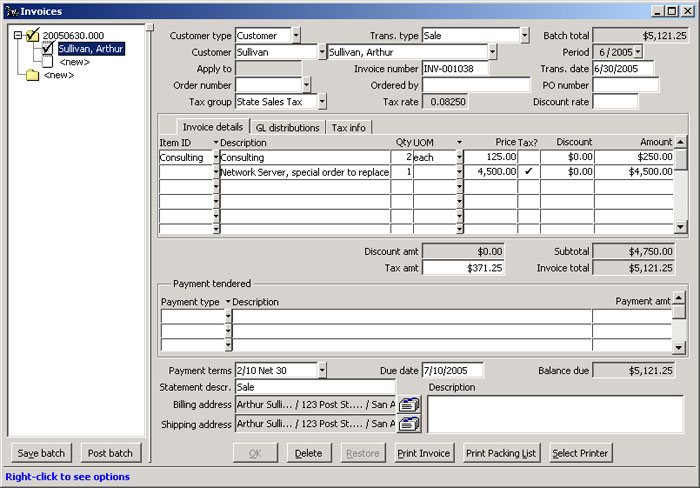This screenshot has height=488, width=700.
Task: Toggle Tax checkmark for Network Server row
Action: [529, 171]
